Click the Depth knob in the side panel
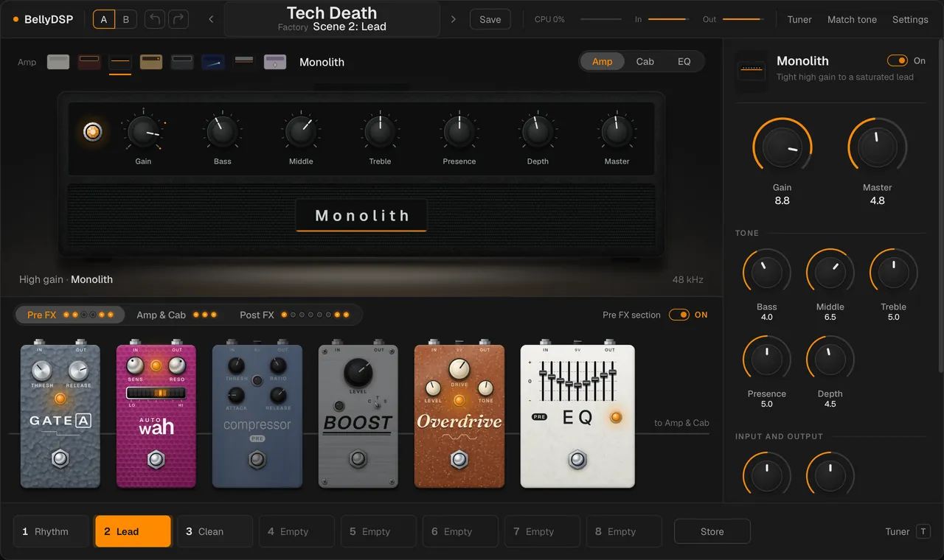Screen dimensions: 944x560 coord(830,360)
